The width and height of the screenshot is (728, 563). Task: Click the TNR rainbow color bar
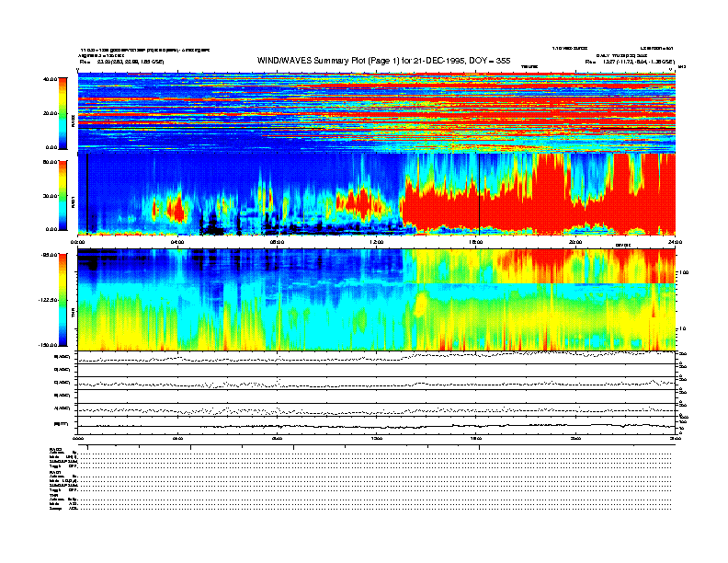pos(63,300)
